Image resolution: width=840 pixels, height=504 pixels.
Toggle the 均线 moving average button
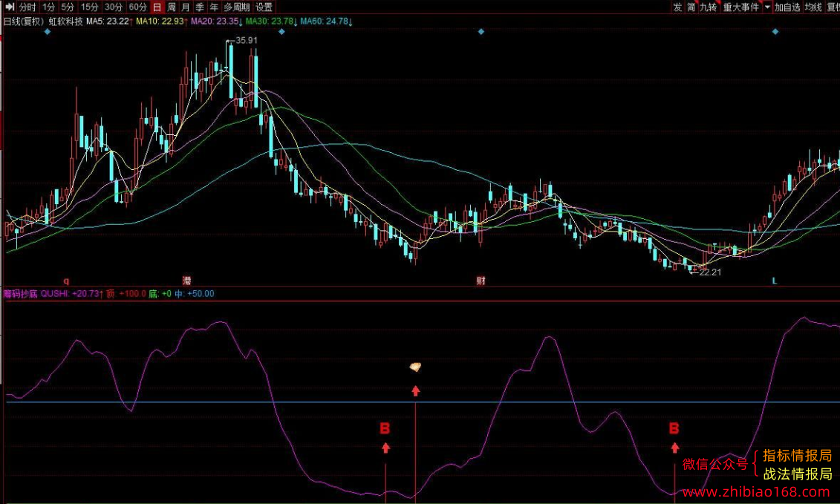pyautogui.click(x=813, y=7)
